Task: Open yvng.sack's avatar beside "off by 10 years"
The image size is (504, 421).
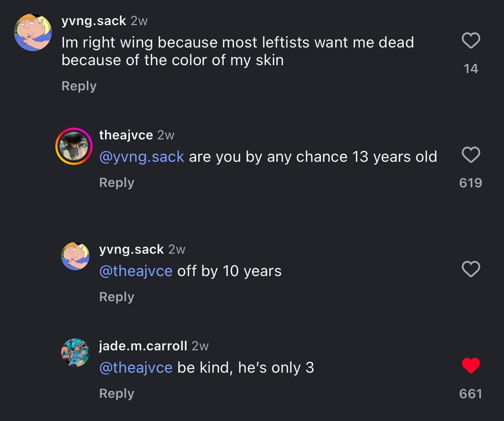Action: click(x=75, y=256)
